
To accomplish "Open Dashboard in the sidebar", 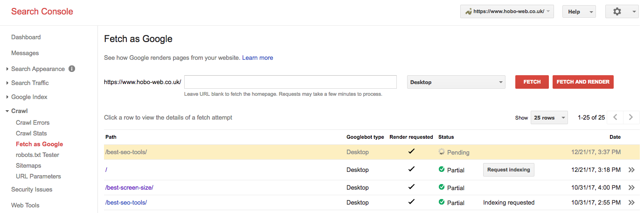I will pyautogui.click(x=26, y=37).
